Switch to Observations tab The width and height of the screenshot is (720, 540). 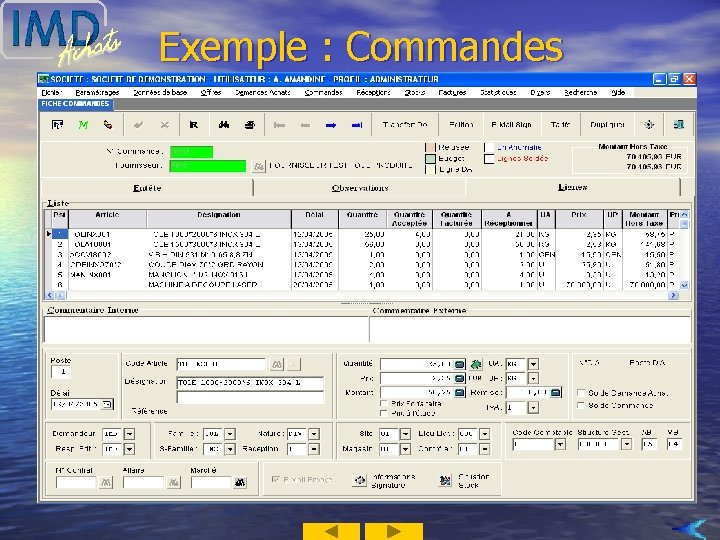coord(360,188)
